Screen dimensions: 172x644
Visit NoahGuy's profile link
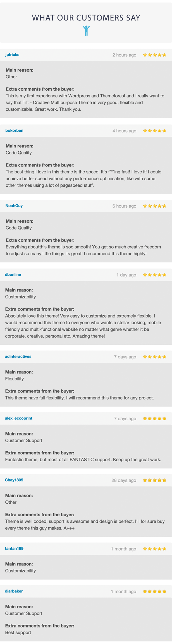tap(14, 206)
